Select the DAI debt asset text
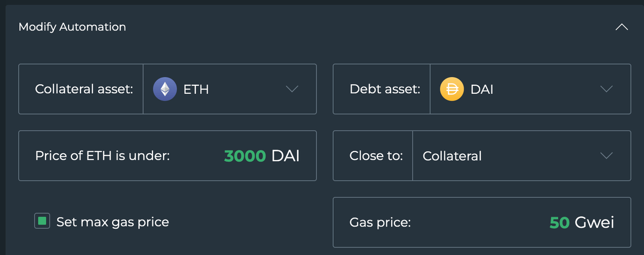Viewport: 644px width, 255px height. click(x=482, y=90)
